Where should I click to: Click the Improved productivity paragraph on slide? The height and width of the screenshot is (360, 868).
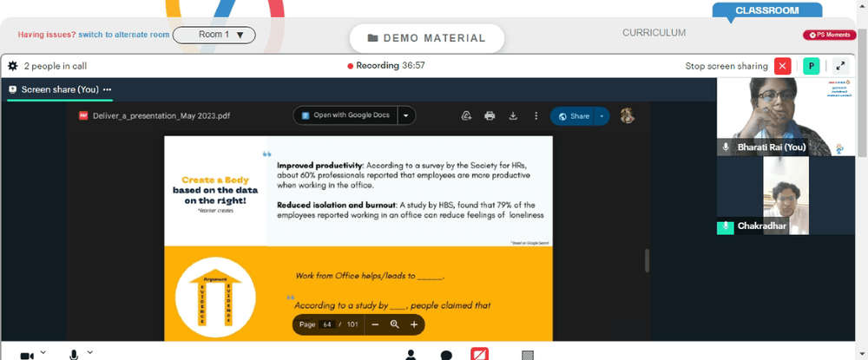(x=404, y=175)
